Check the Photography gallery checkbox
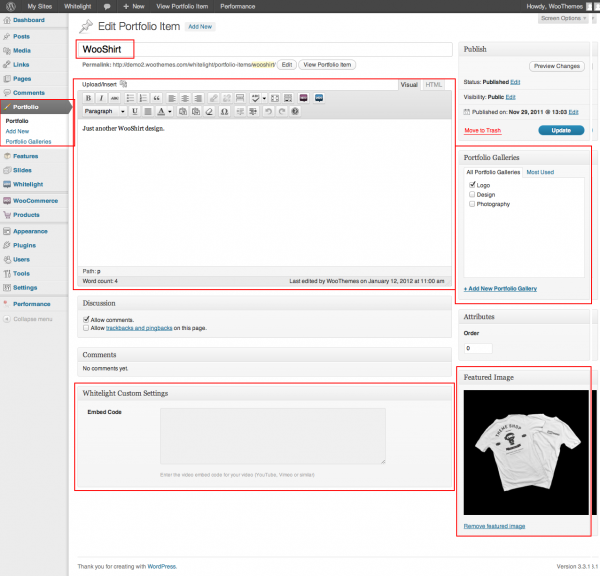The image size is (600, 576). (x=472, y=204)
